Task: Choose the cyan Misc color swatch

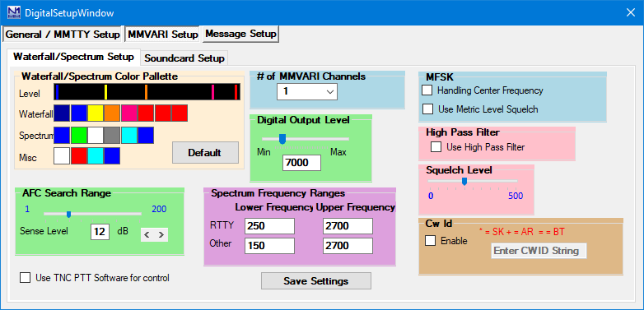Action: click(96, 155)
